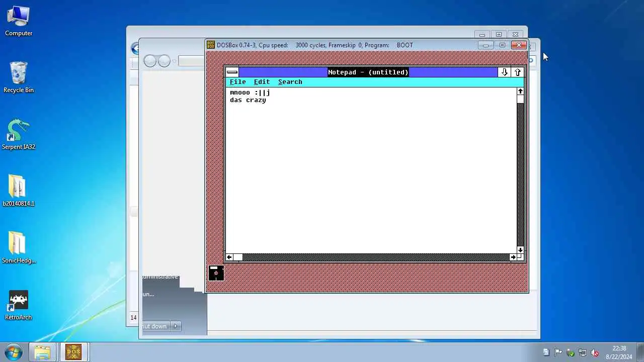
Task: Click the vertical scrollbar up arrow in Notepad
Action: (x=520, y=91)
